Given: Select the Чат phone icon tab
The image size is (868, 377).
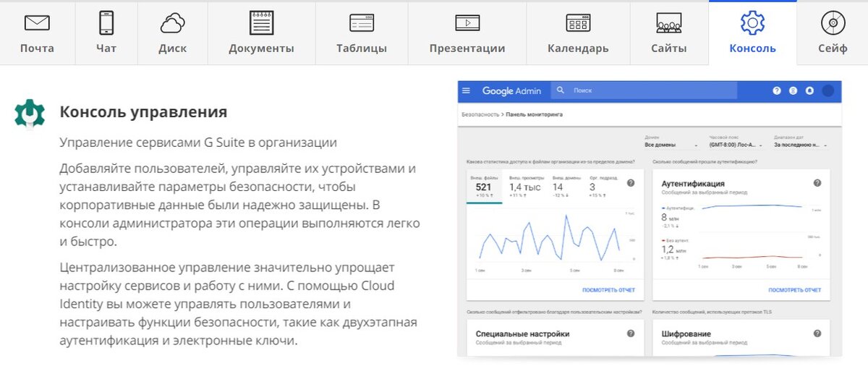Looking at the screenshot, I should (x=106, y=33).
